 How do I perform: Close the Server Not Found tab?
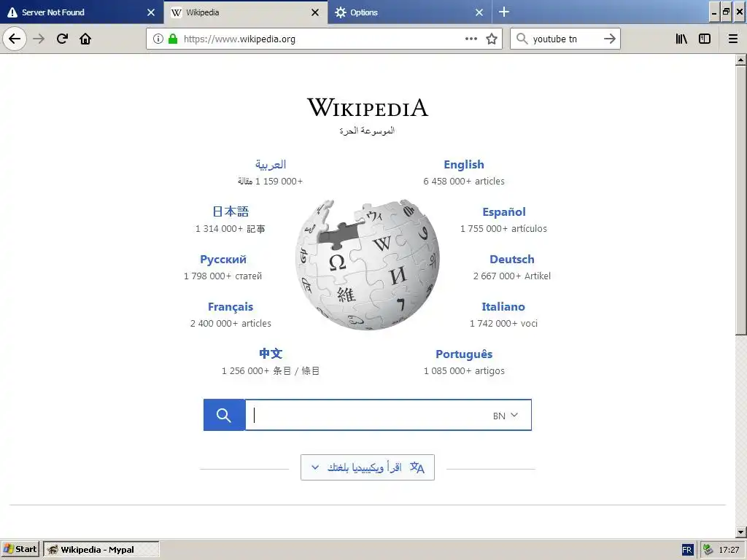151,12
